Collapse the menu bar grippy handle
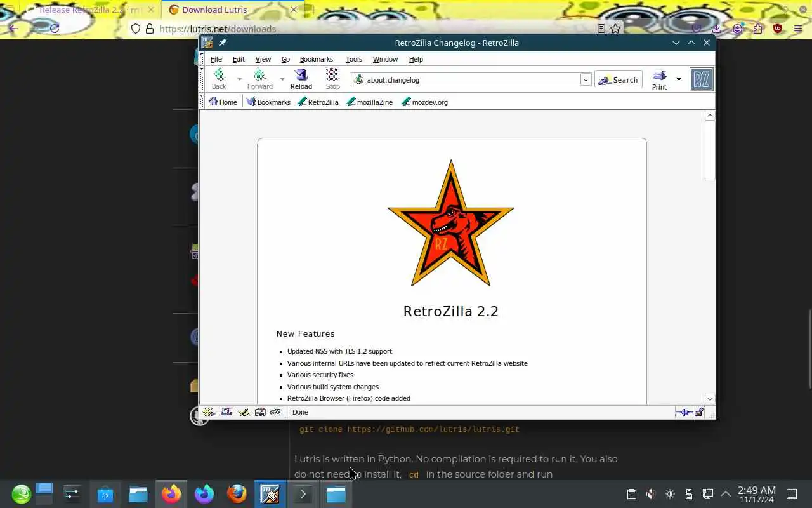This screenshot has width=812, height=508. (202, 58)
